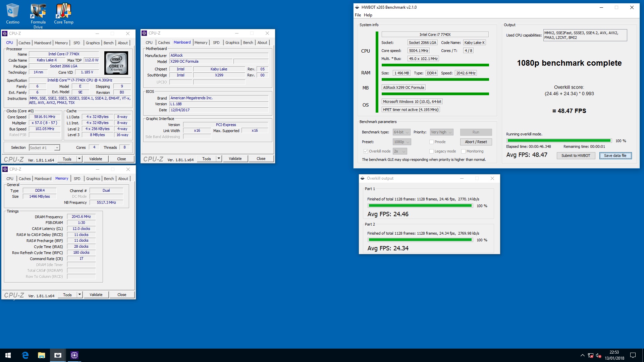This screenshot has width=644, height=362.
Task: Open the Priority Very high dropdown
Action: [x=441, y=132]
